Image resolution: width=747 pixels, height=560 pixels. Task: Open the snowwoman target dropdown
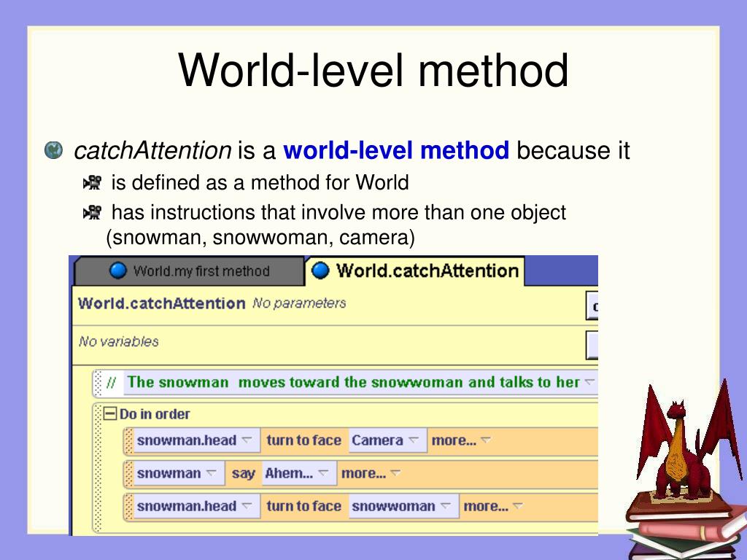click(446, 505)
